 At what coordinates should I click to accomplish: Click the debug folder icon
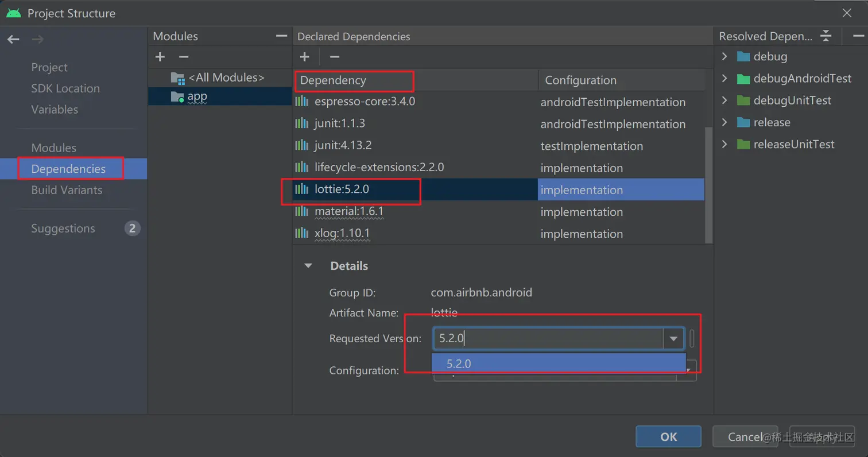coord(743,56)
